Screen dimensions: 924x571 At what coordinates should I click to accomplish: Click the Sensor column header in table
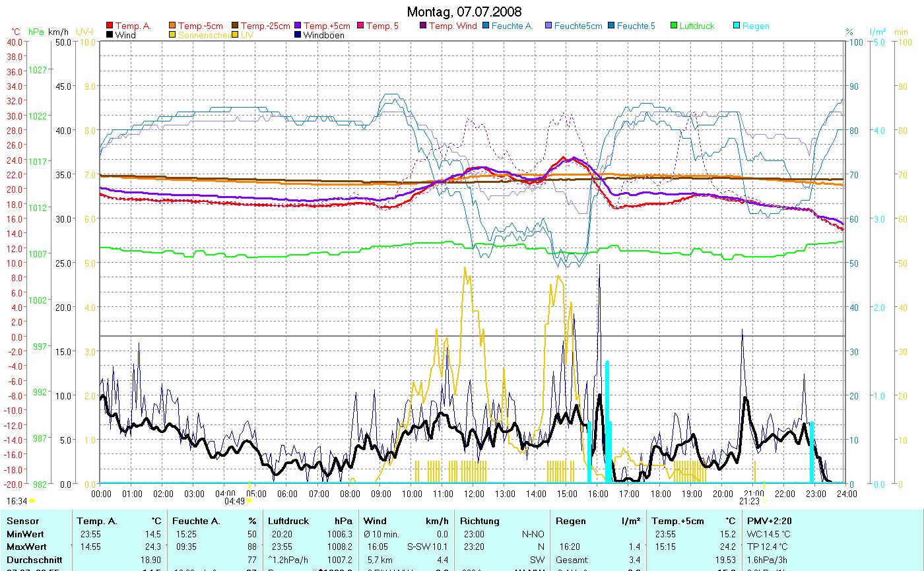click(x=24, y=521)
